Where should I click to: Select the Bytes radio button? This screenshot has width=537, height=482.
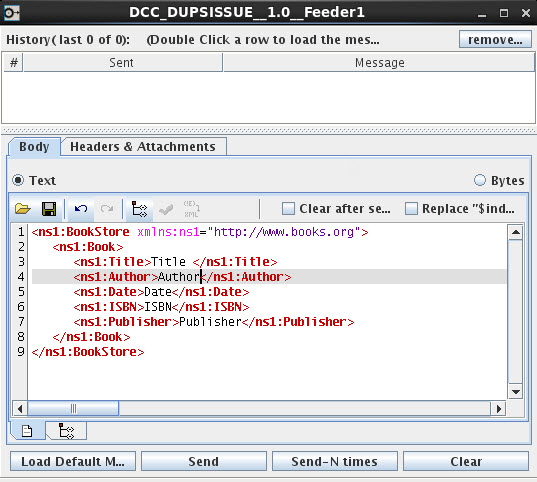(x=480, y=180)
